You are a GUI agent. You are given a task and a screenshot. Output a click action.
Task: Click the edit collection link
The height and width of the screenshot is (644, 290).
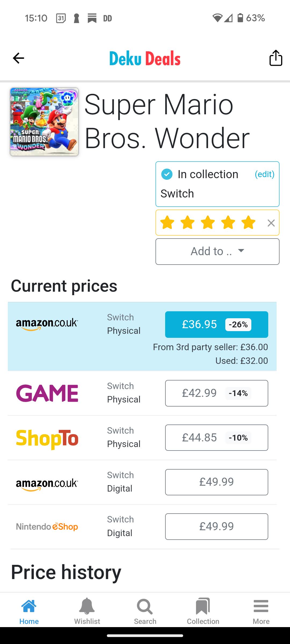point(264,174)
